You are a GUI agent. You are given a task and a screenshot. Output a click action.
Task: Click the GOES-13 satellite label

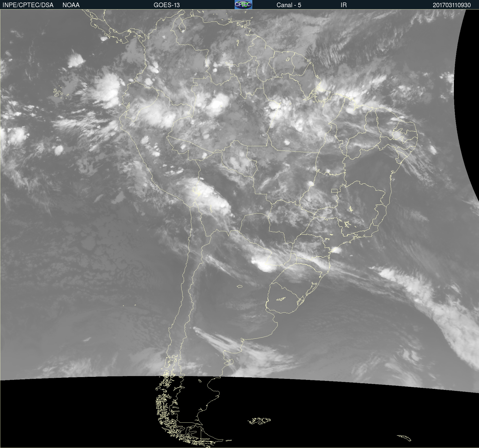(x=167, y=5)
